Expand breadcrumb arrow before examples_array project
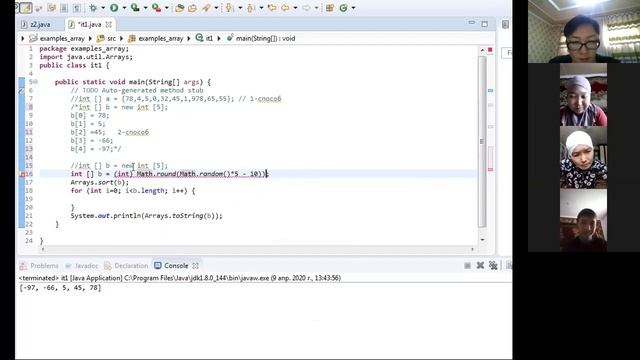The image size is (640, 360). (22, 38)
